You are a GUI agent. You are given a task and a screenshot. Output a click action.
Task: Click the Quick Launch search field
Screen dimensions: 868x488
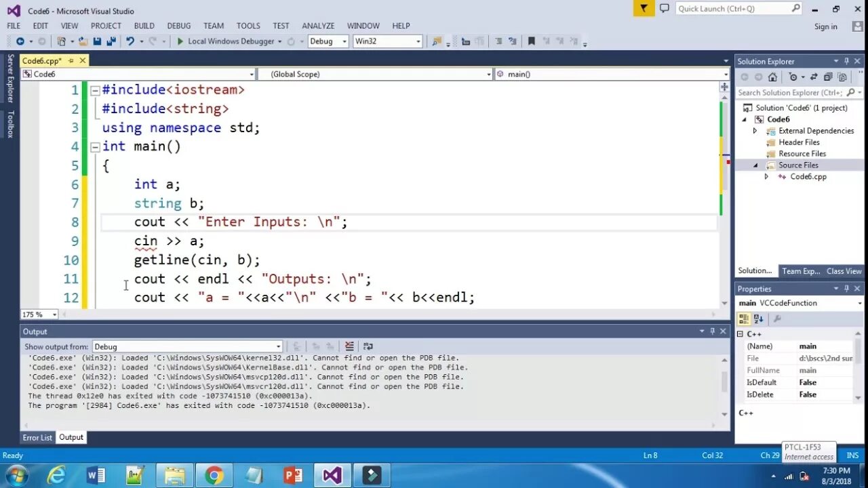[738, 8]
